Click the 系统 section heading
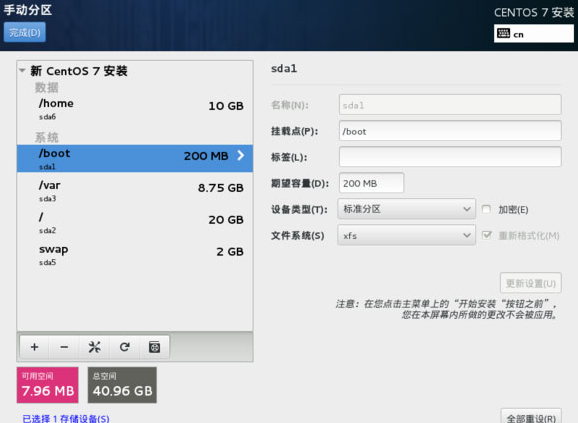The width and height of the screenshot is (578, 423). (47, 137)
